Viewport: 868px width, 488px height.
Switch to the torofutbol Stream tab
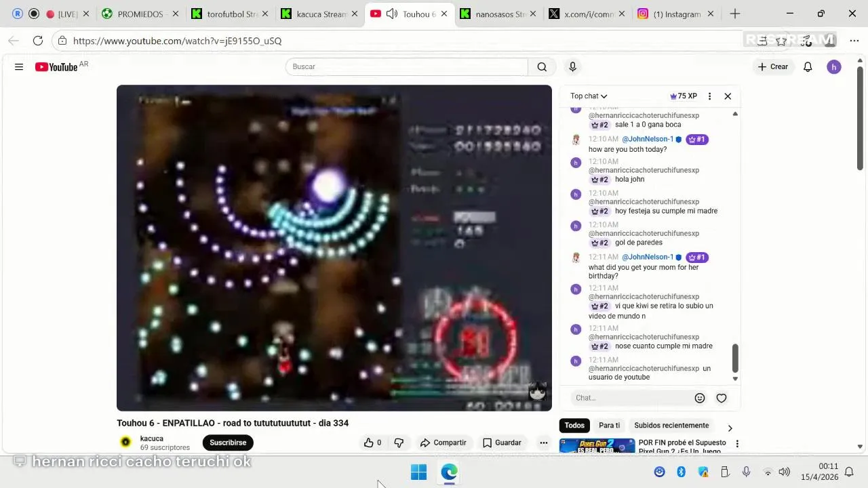tap(229, 14)
